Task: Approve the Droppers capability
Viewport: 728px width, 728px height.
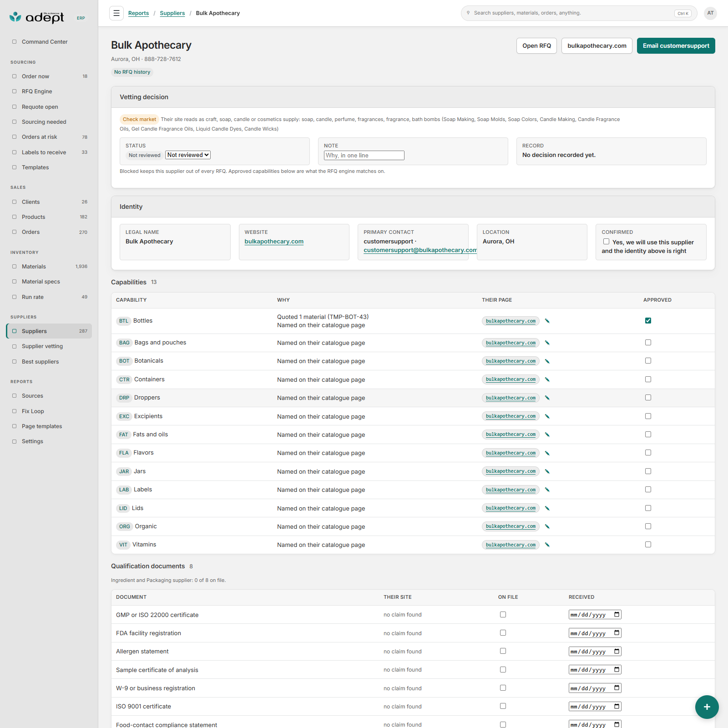Action: tap(648, 397)
